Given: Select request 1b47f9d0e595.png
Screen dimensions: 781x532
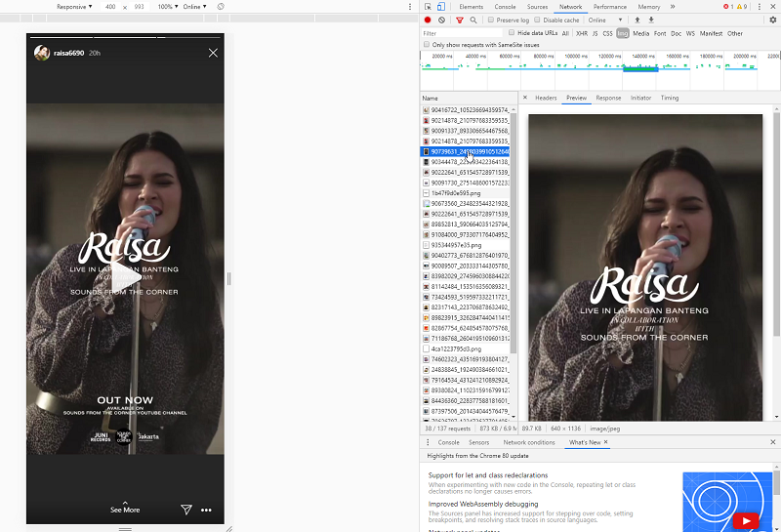Looking at the screenshot, I should coord(466,192).
